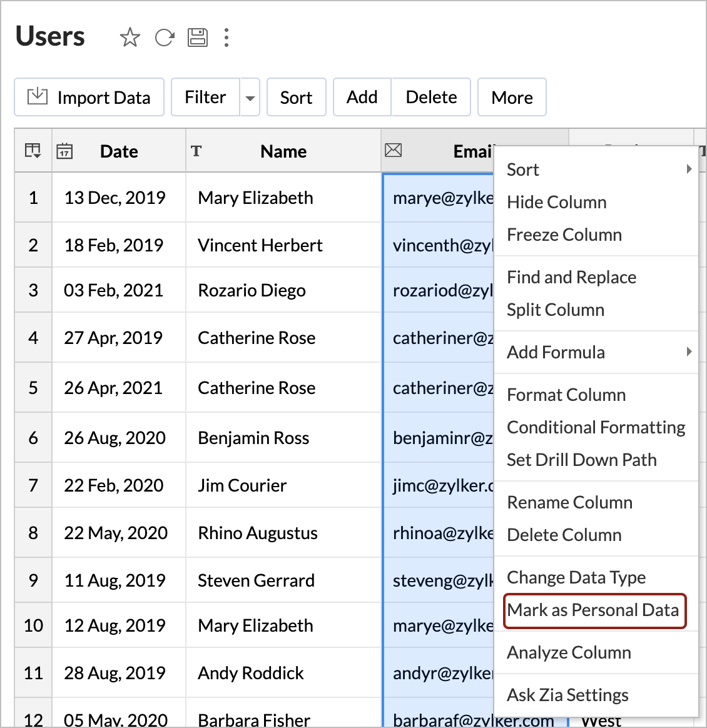This screenshot has width=707, height=728.
Task: Click Change Data Type option
Action: (x=576, y=577)
